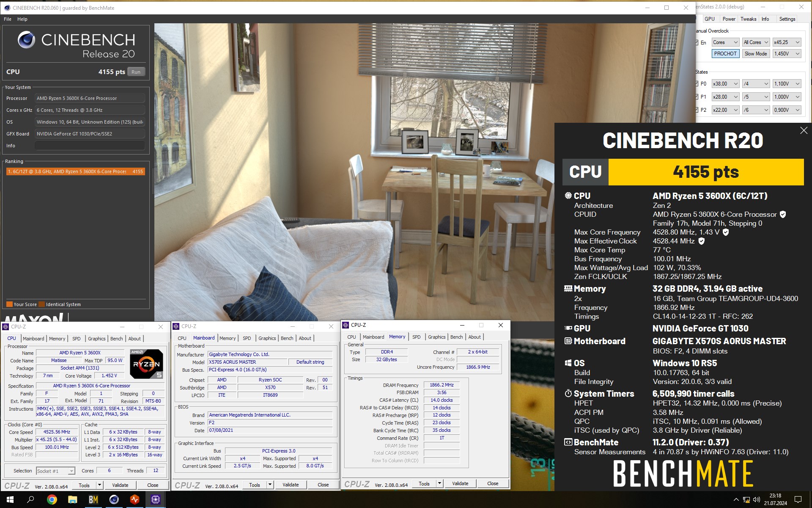Open Socket #1 selection dropdown

point(55,471)
